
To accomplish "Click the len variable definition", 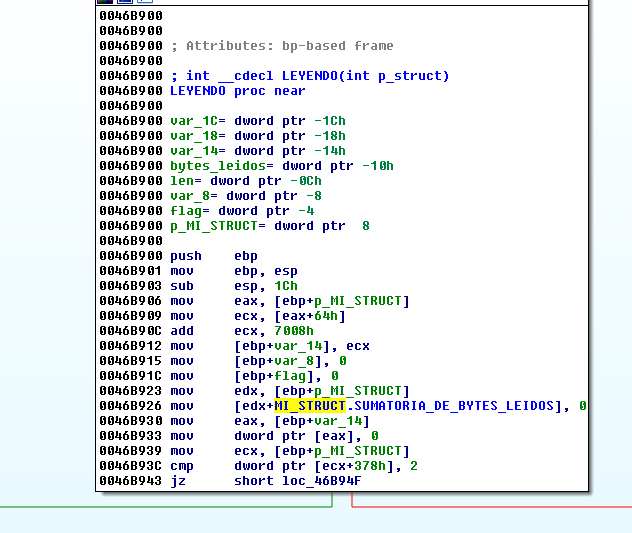I will pyautogui.click(x=182, y=181).
